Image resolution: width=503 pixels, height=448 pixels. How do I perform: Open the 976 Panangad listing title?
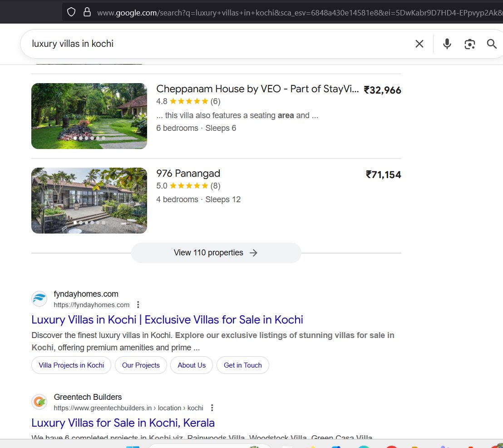click(x=188, y=173)
